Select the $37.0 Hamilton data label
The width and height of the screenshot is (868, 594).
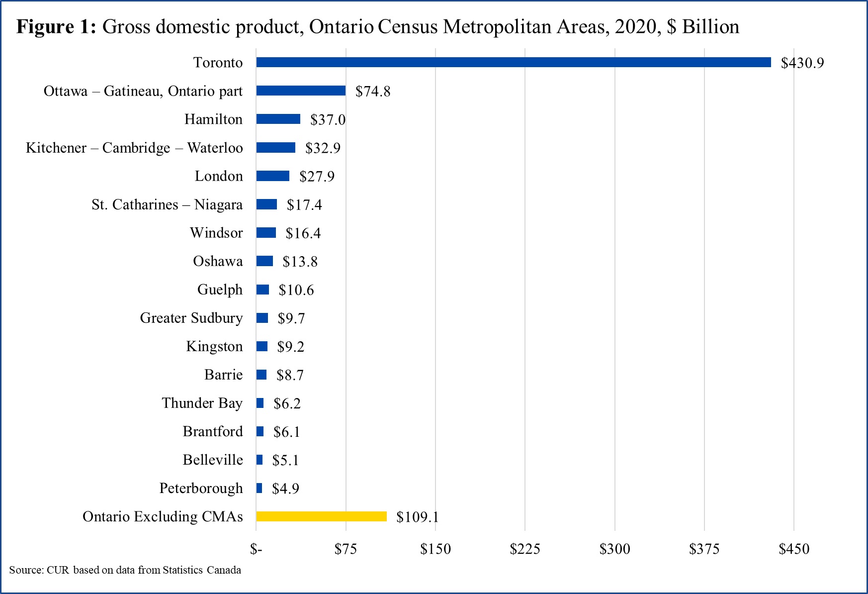(x=327, y=119)
